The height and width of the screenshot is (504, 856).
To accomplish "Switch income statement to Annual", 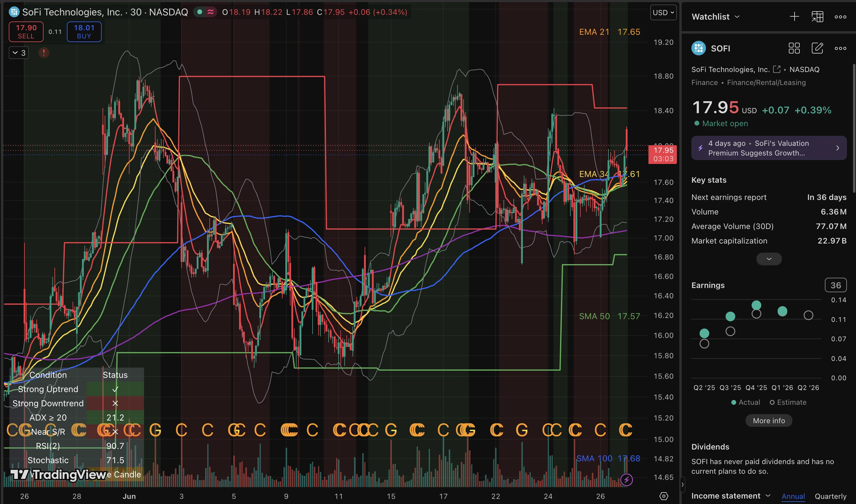I will pyautogui.click(x=793, y=496).
